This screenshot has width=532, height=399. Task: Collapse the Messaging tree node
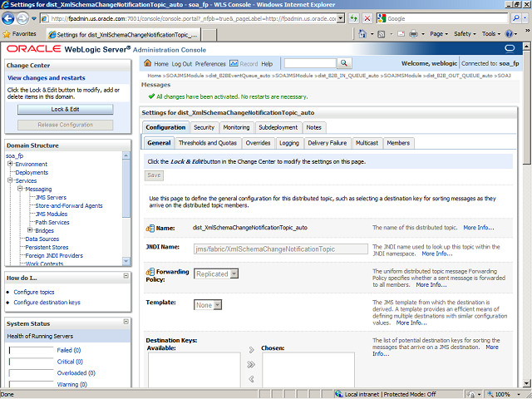click(x=20, y=189)
